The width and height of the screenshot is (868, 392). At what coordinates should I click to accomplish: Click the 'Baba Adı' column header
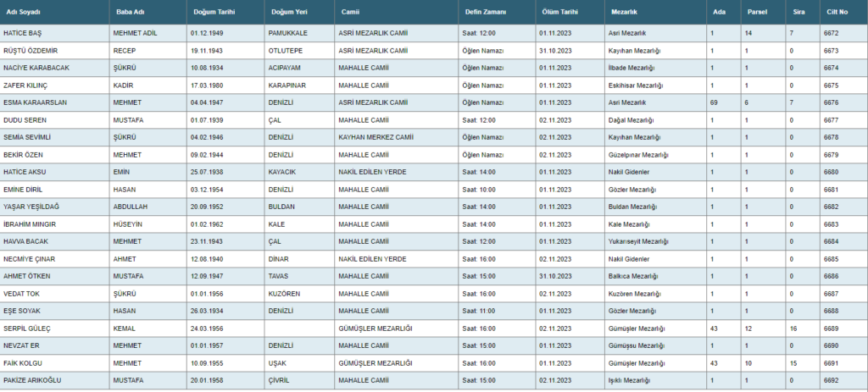coord(128,13)
